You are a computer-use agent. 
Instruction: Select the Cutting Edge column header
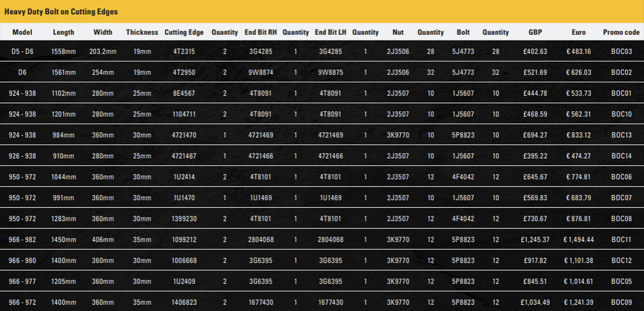pos(184,32)
